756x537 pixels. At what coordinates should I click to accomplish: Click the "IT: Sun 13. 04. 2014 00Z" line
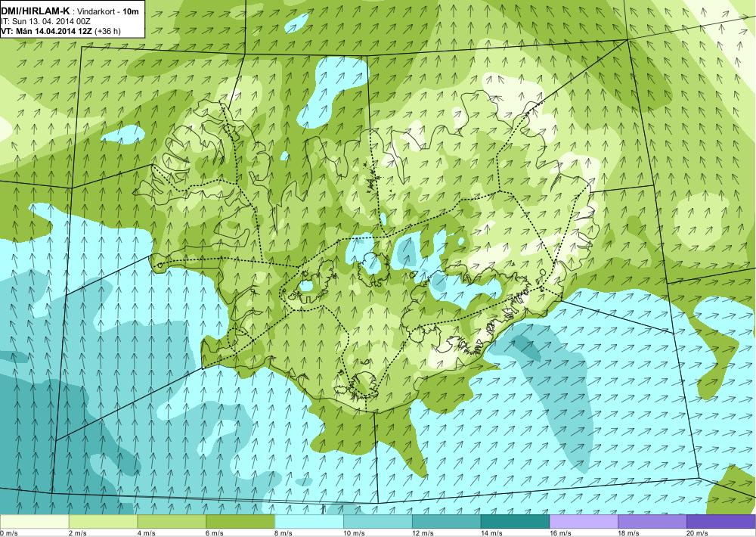coord(46,21)
